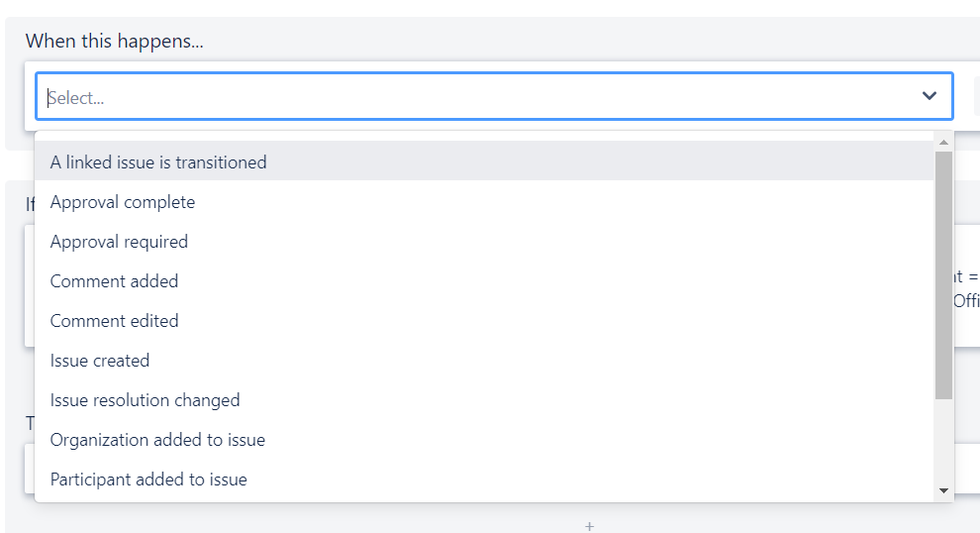Image resolution: width=980 pixels, height=533 pixels.
Task: Collapse dropdown using chevron arrow
Action: (x=930, y=96)
